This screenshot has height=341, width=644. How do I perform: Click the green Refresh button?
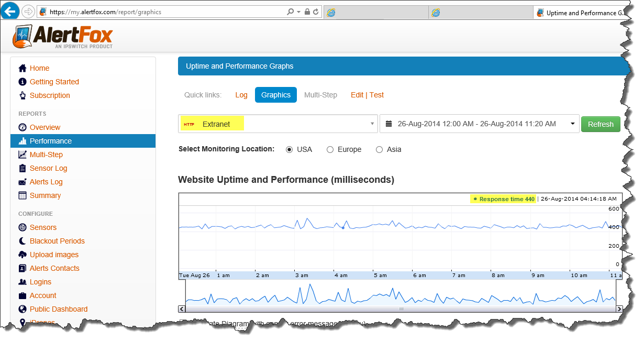pos(601,124)
